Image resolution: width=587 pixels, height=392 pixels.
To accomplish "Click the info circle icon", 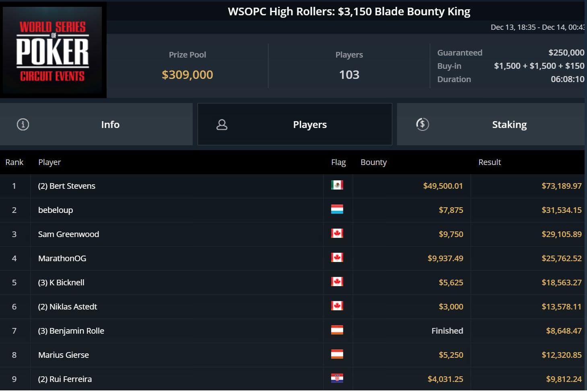I will [x=23, y=124].
